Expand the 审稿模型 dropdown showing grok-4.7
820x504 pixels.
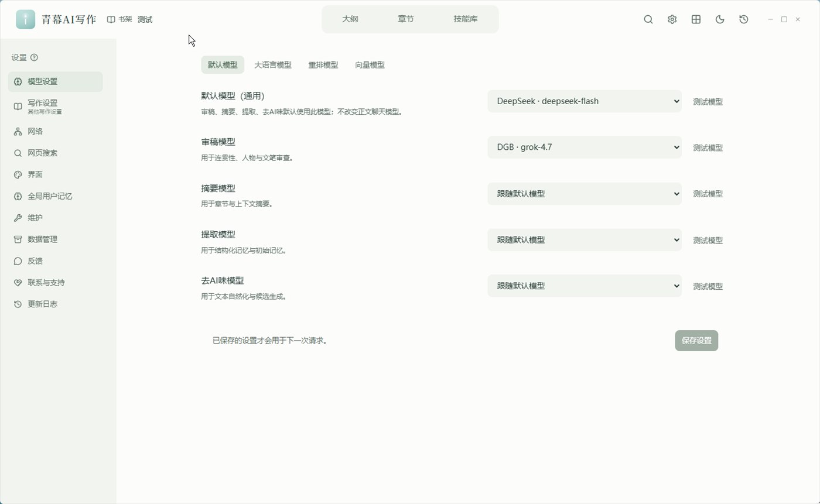585,148
